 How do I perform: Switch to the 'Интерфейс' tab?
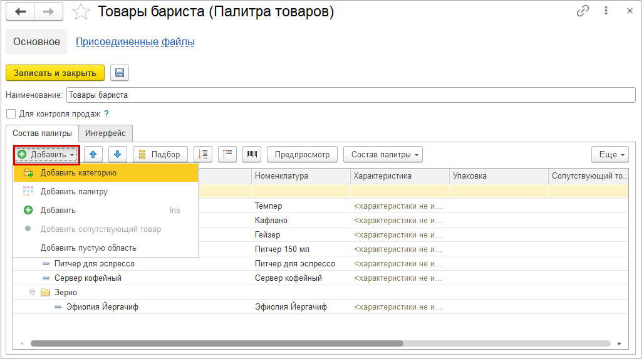tap(106, 133)
